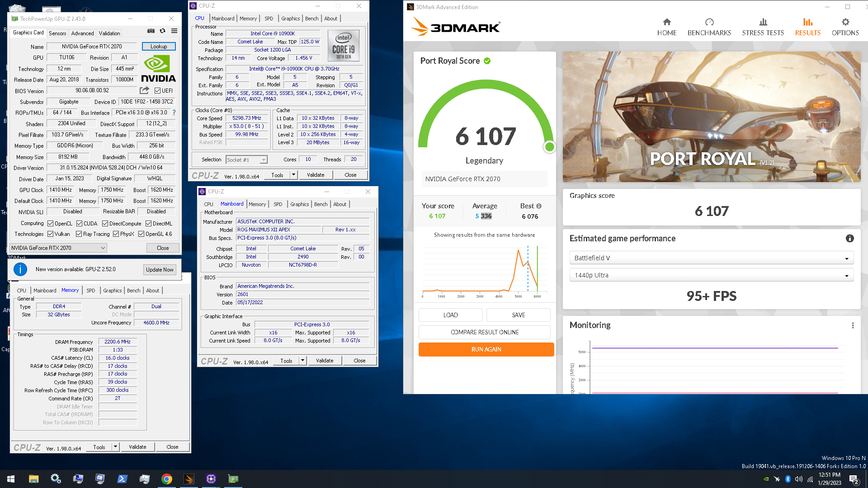Click RUN AGAIN in 3DMark

click(x=486, y=349)
